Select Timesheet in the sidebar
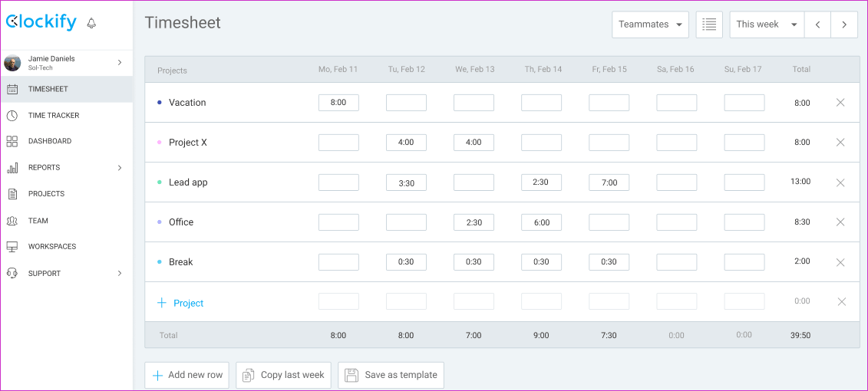Viewport: 868px width, 391px height. click(67, 89)
